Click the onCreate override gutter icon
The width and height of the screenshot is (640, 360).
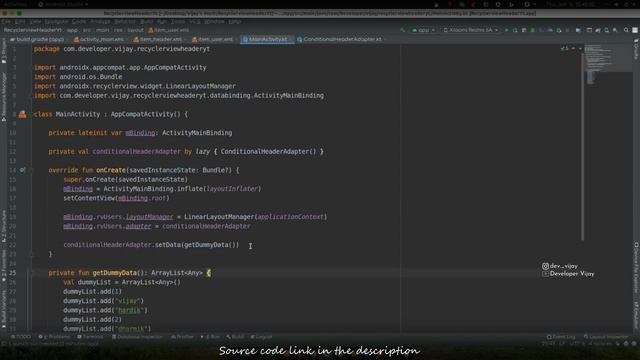click(x=23, y=170)
